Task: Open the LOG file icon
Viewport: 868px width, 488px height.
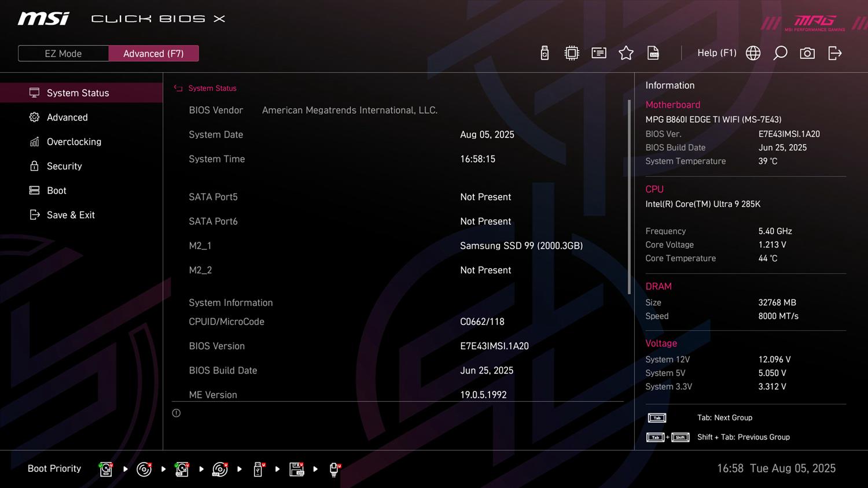Action: (653, 53)
